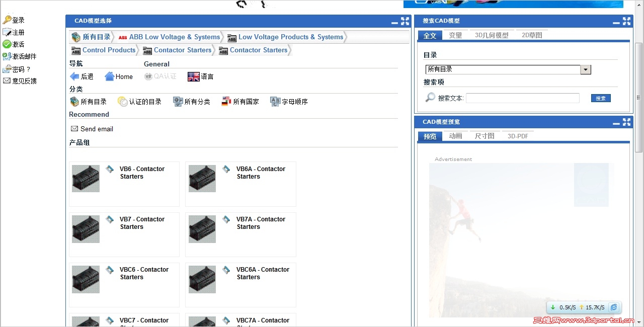
Task: Minimize the CAD模型预览 panel
Action: 616,123
